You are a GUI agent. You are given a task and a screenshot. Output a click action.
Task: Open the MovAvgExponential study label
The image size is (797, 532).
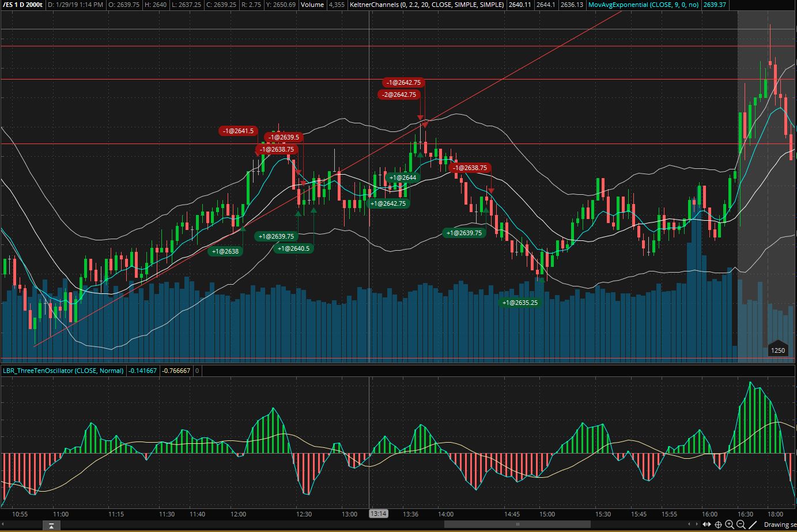pyautogui.click(x=644, y=5)
